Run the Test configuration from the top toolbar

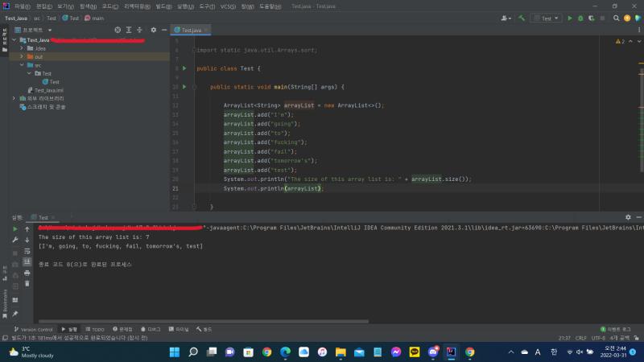570,19
